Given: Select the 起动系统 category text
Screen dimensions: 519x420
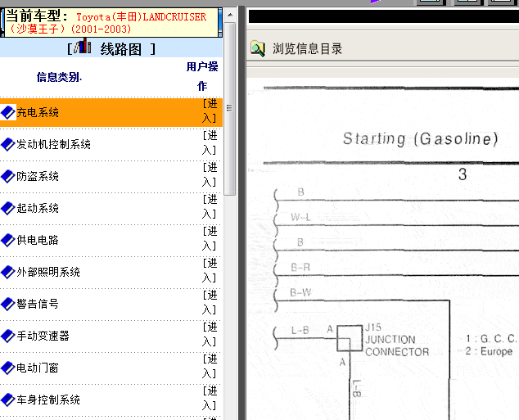Looking at the screenshot, I should 38,208.
